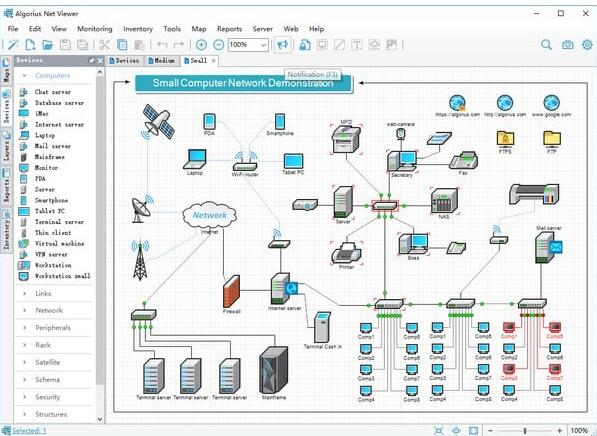This screenshot has height=436, width=597.
Task: Open the search magnifier icon
Action: coord(546,45)
